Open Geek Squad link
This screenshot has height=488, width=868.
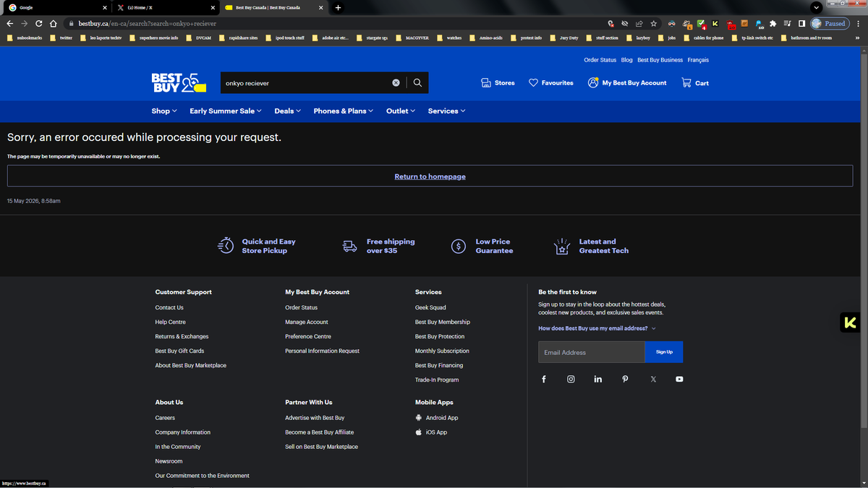[430, 307]
